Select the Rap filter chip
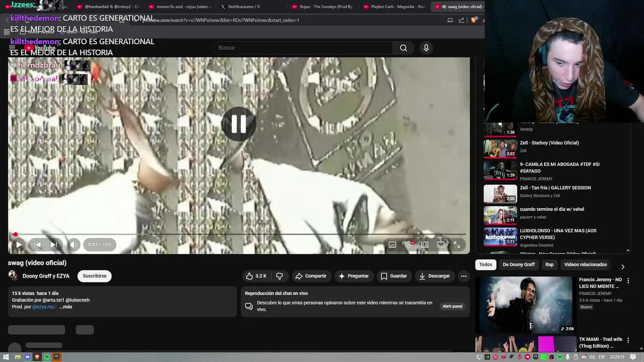This screenshot has width=644, height=362. click(x=549, y=264)
